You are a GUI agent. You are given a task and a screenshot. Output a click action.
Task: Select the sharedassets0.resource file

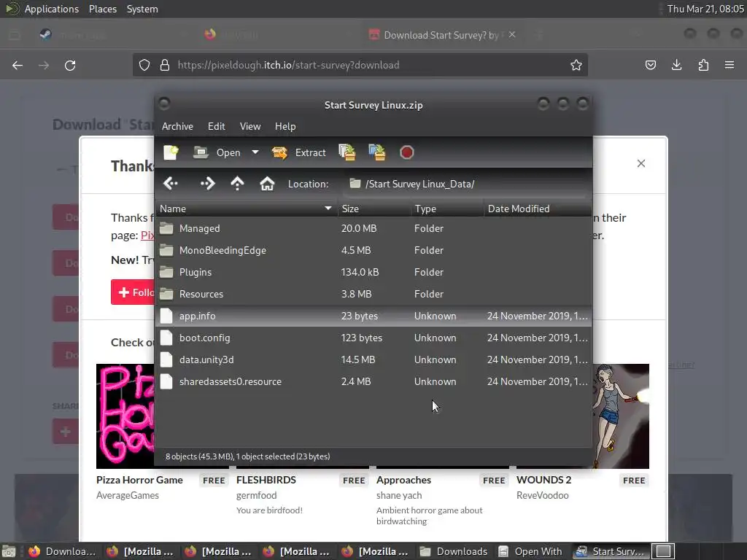coord(373,382)
